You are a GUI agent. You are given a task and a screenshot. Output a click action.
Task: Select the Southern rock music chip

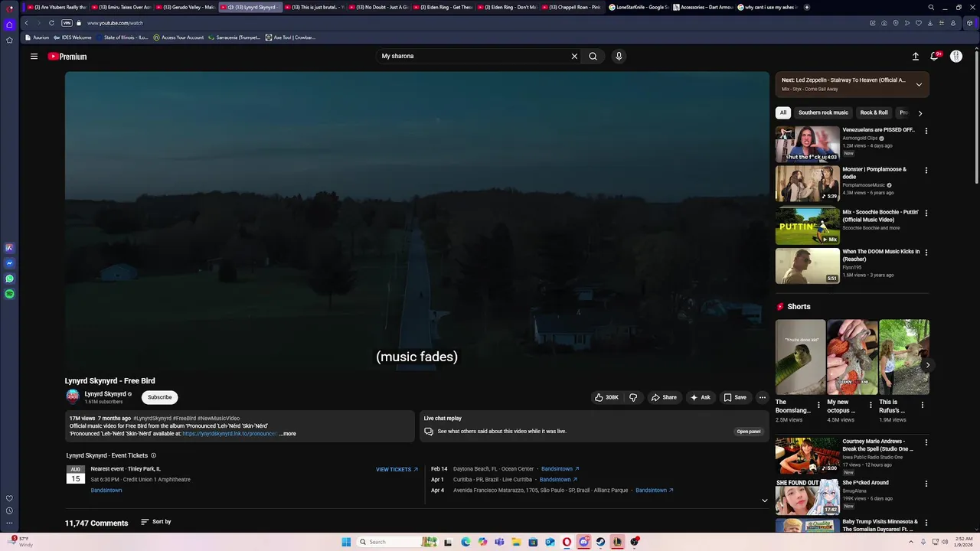[x=823, y=112]
